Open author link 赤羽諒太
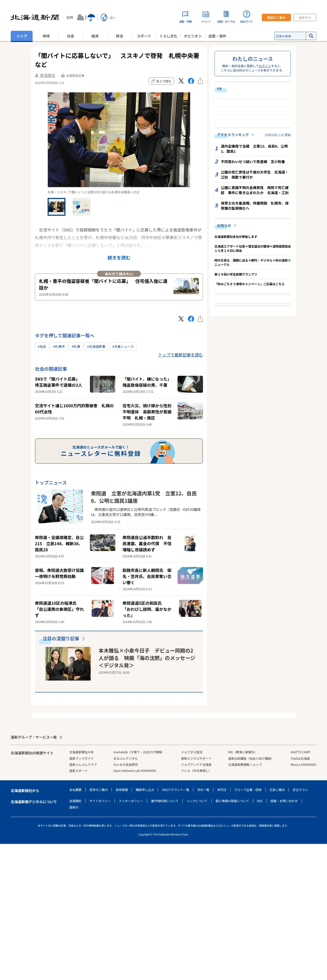This screenshot has width=327, height=980. click(x=48, y=75)
